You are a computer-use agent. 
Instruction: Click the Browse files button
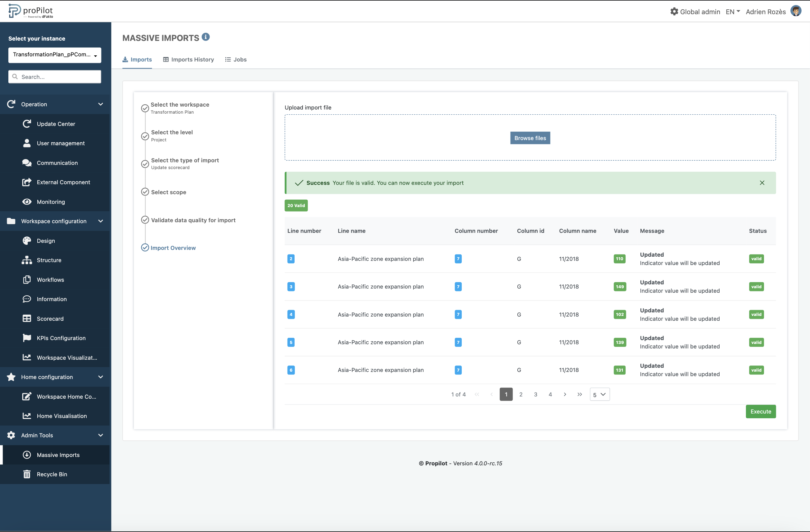pyautogui.click(x=530, y=138)
